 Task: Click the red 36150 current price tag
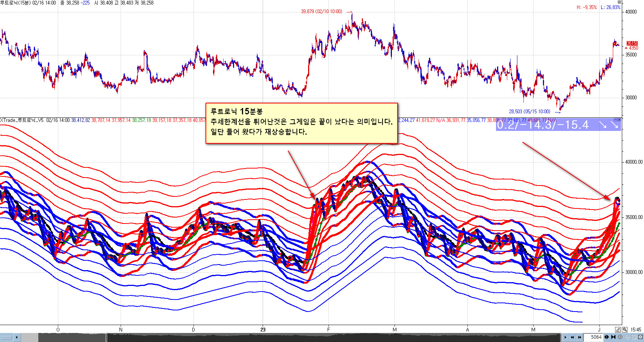(632, 43)
